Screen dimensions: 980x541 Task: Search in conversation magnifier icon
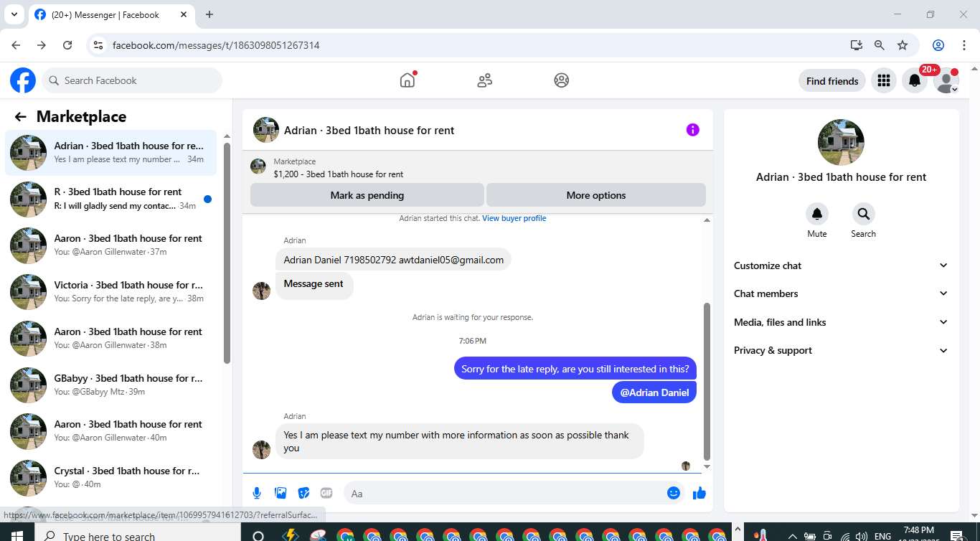[x=864, y=214]
